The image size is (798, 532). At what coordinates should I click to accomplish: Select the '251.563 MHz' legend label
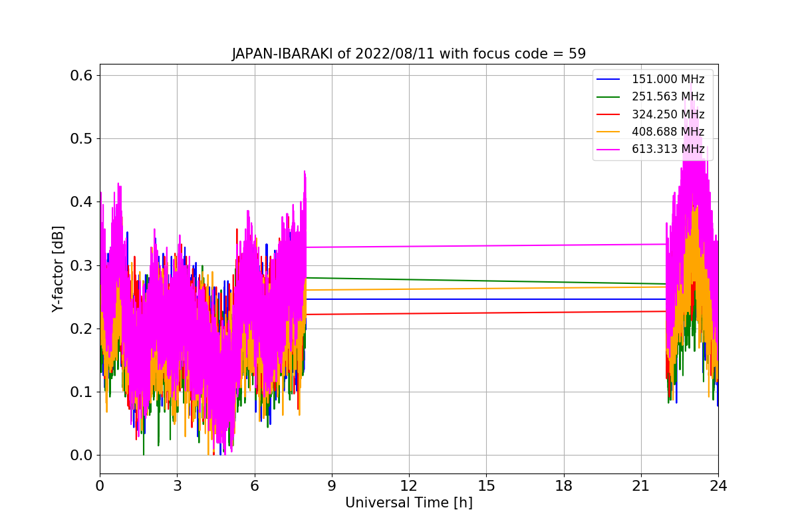pos(668,96)
